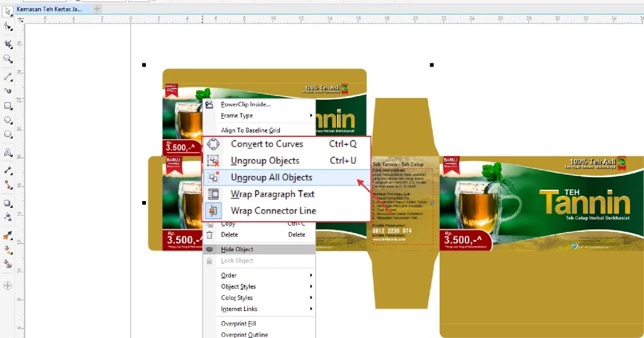Pick the Transparency tool
Viewport: 644px width, 338px height.
point(8,217)
